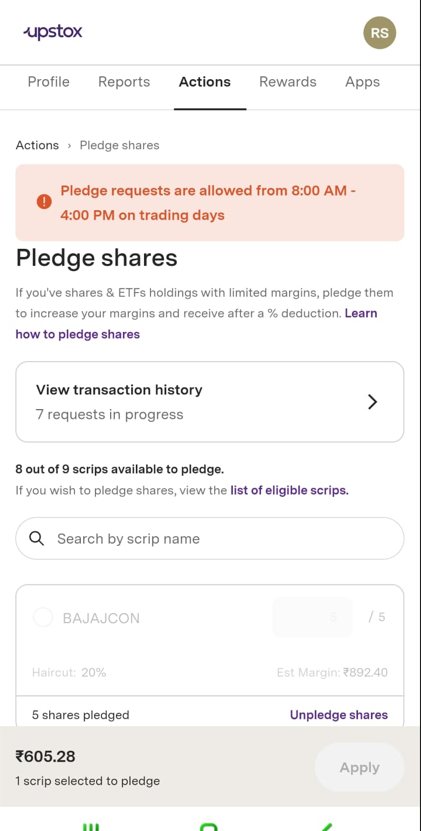Go to the Apps tab
This screenshot has width=421, height=831.
(363, 82)
